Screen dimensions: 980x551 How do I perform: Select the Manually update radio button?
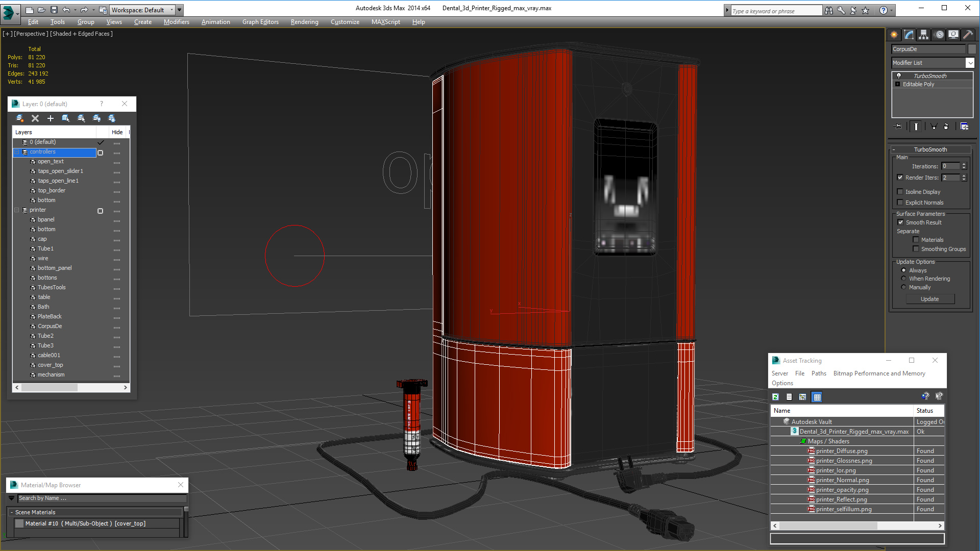(903, 287)
